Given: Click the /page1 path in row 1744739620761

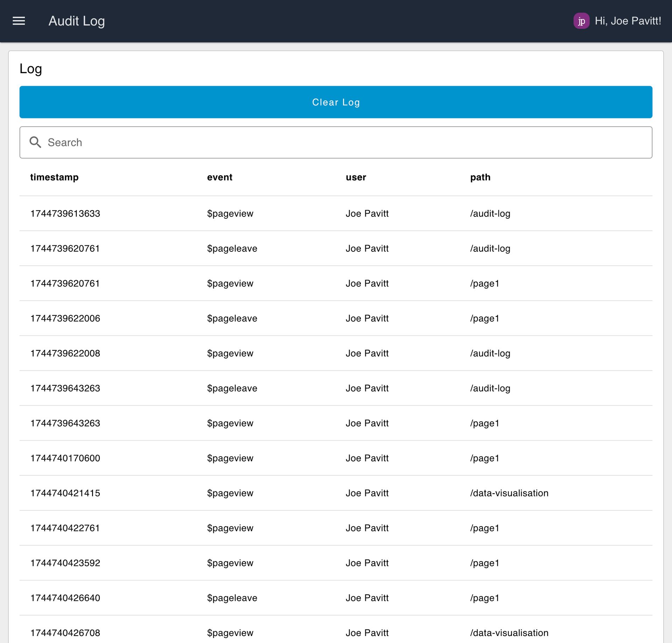Looking at the screenshot, I should pos(485,283).
